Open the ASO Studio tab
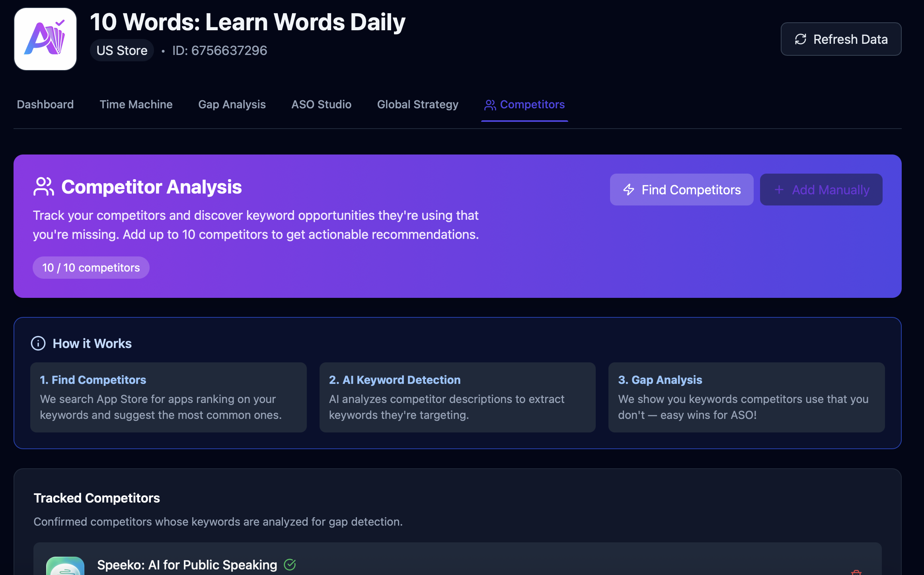The height and width of the screenshot is (575, 924). coord(322,104)
